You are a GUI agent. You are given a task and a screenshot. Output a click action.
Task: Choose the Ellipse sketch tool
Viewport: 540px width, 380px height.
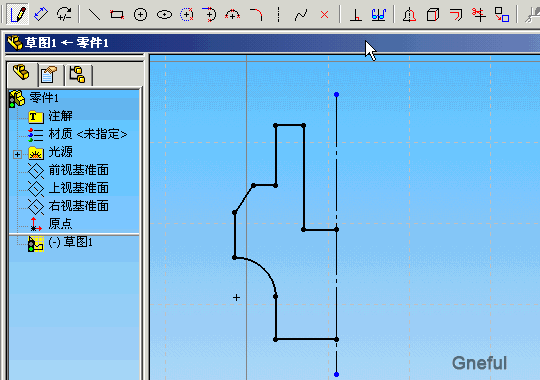164,14
